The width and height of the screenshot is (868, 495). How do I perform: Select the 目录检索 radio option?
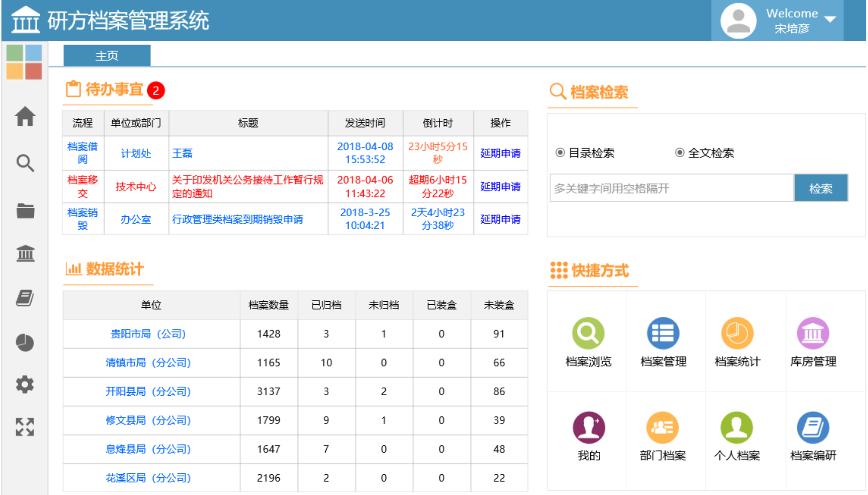pos(560,153)
